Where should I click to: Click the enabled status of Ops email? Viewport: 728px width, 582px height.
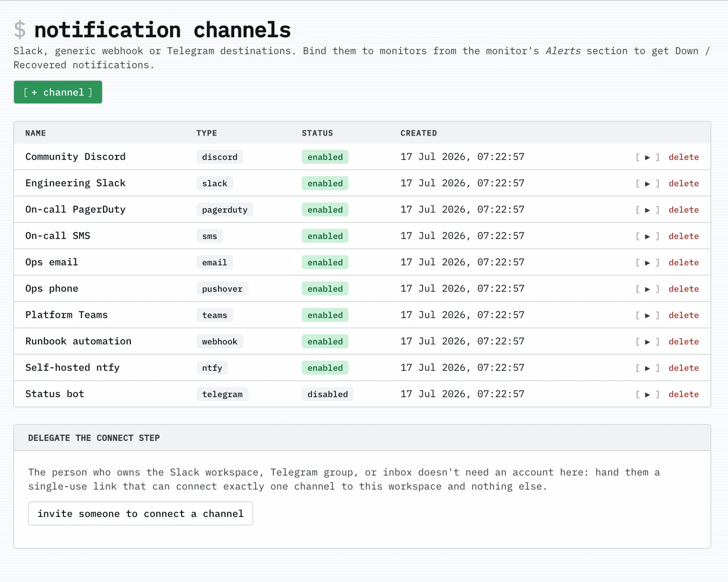(x=325, y=263)
